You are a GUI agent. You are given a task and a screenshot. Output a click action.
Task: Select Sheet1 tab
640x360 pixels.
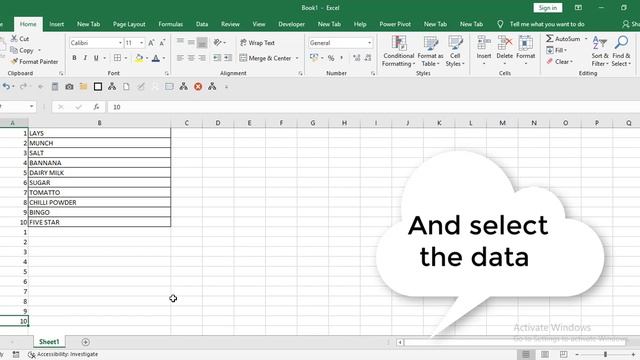pyautogui.click(x=49, y=342)
